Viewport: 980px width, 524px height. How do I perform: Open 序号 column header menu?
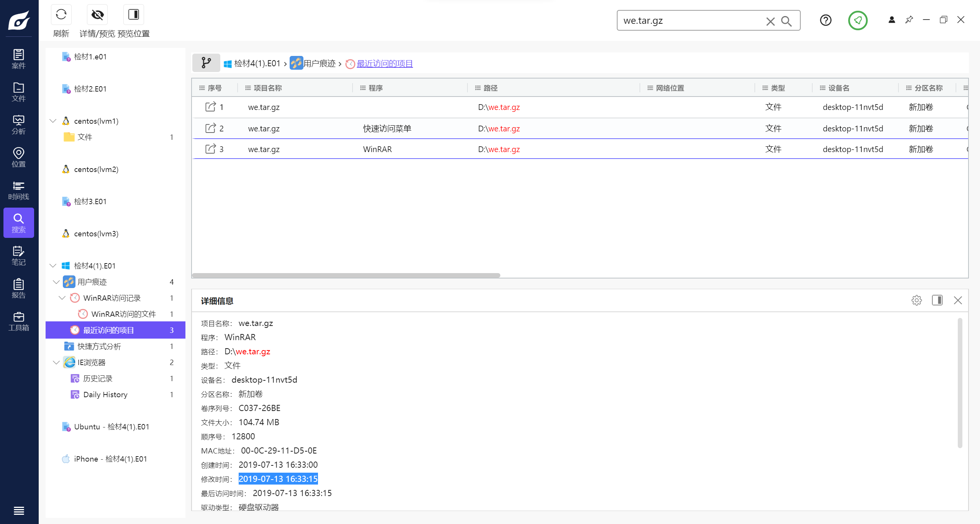click(202, 88)
